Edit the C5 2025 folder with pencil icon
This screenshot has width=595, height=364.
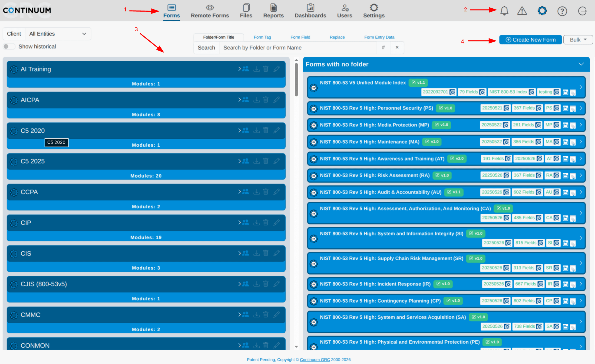click(x=277, y=161)
